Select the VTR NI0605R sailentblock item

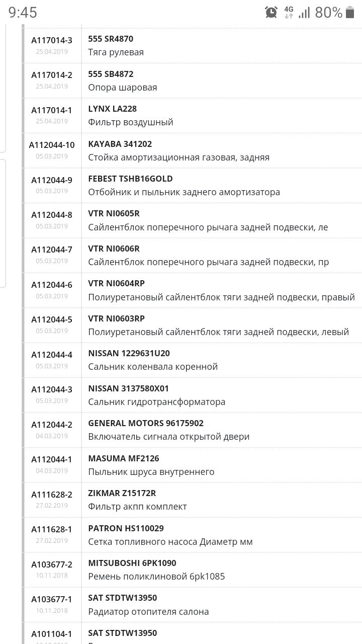[x=201, y=220]
